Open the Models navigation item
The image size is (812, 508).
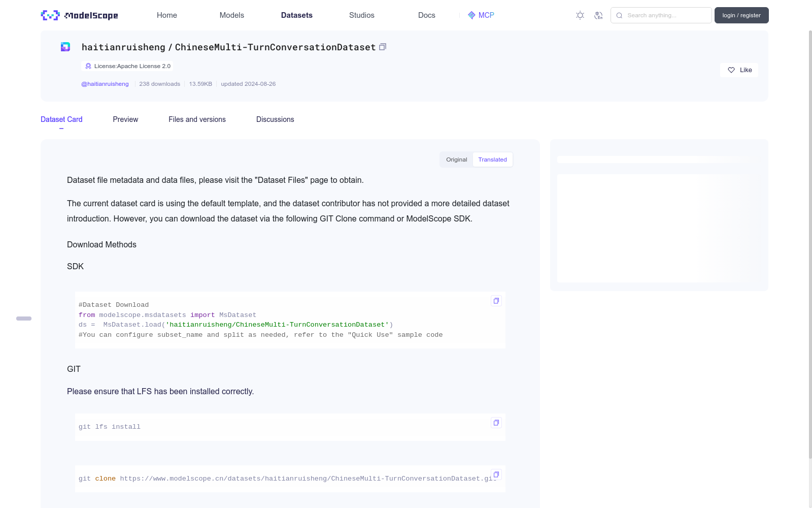(232, 15)
